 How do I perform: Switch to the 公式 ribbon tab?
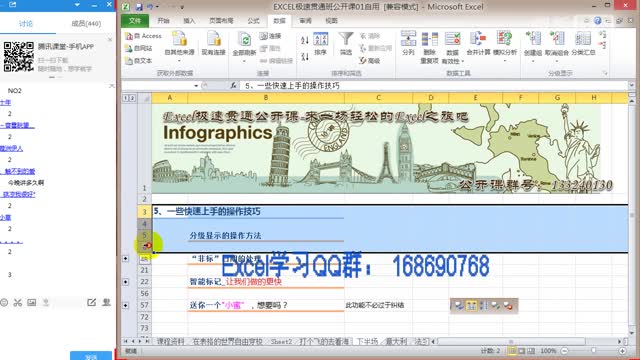(253, 20)
